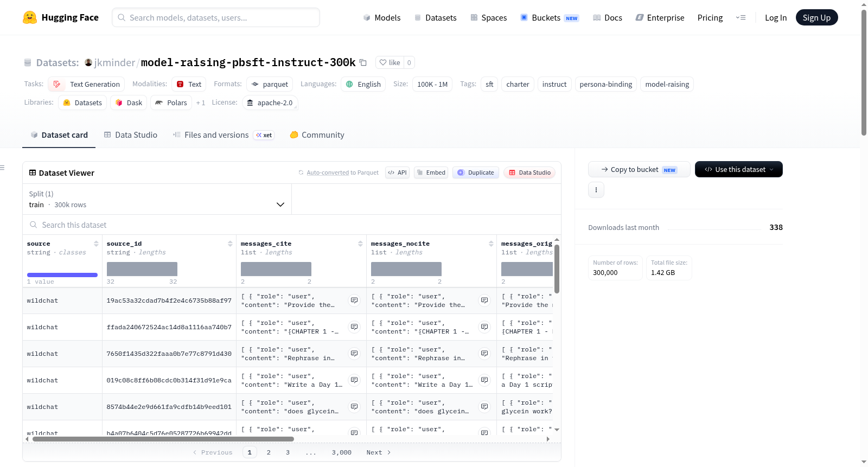
Task: Click the model-raising tag
Action: (667, 84)
